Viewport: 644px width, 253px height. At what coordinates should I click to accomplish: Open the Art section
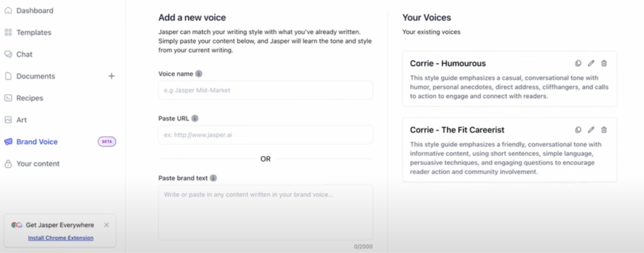(21, 120)
